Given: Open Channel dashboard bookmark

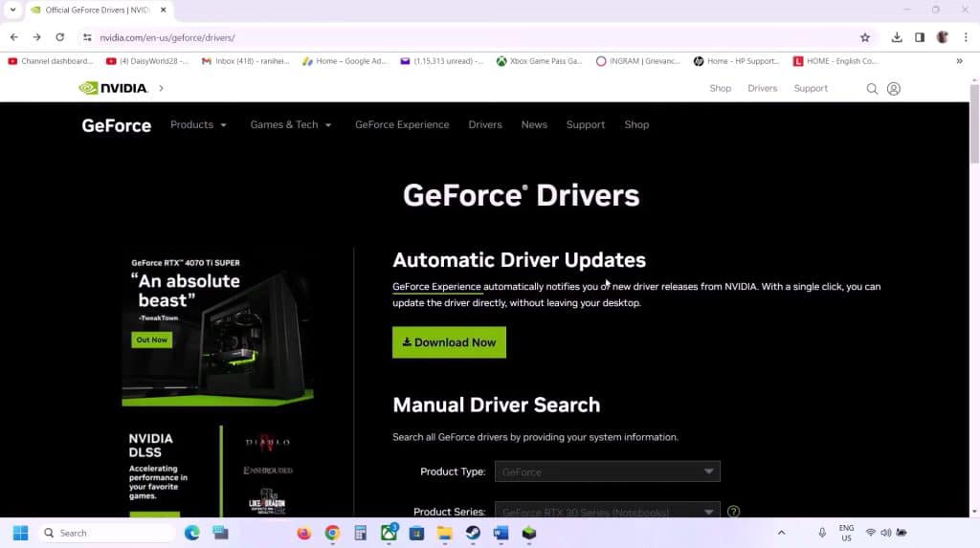Looking at the screenshot, I should coord(50,61).
